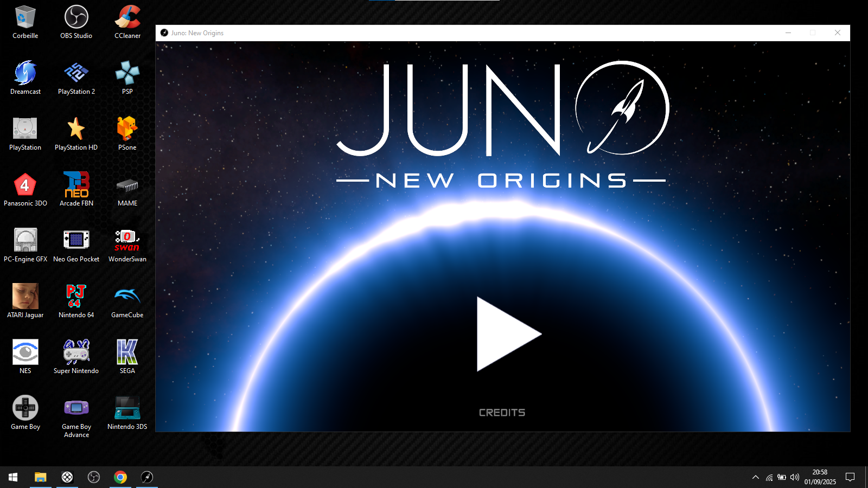Select the NES emulator icon
Screen dimensions: 868x488
pos(25,357)
